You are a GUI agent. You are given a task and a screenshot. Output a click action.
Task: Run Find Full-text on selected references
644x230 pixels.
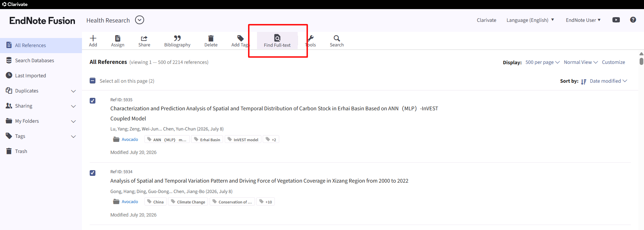click(x=277, y=41)
